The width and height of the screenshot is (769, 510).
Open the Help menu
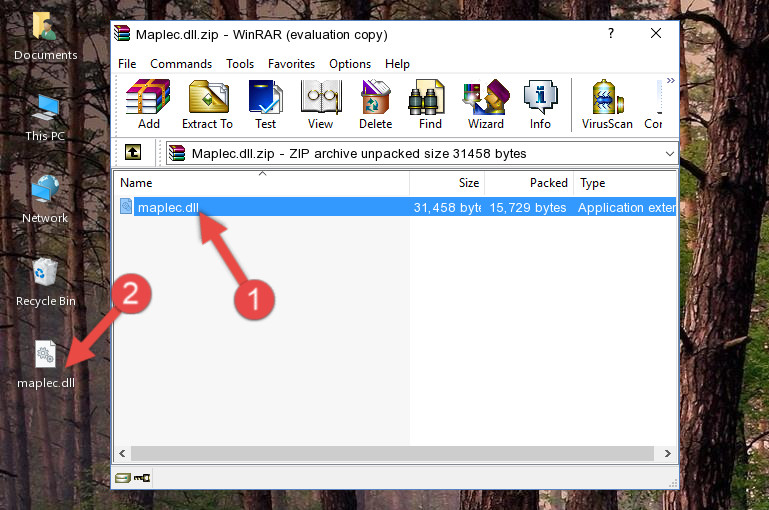point(397,64)
